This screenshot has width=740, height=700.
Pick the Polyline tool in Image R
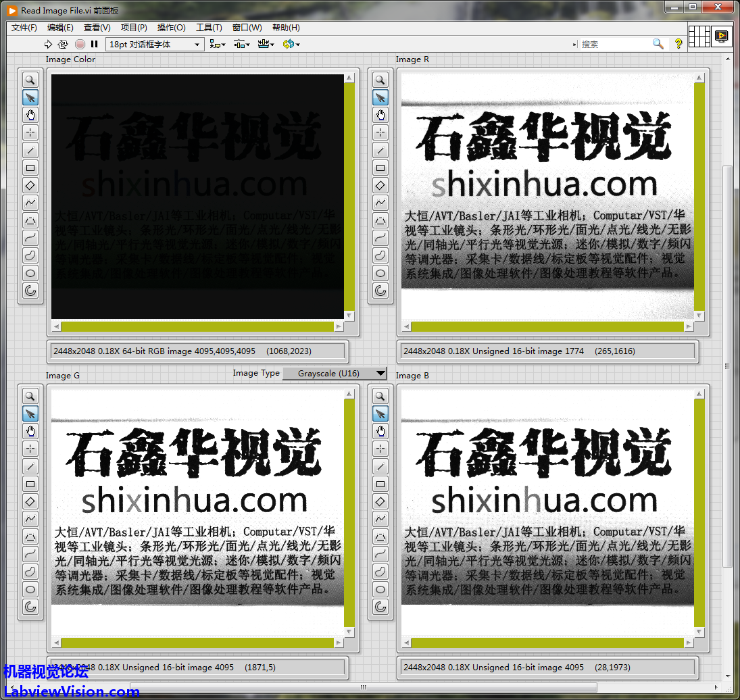coord(380,203)
